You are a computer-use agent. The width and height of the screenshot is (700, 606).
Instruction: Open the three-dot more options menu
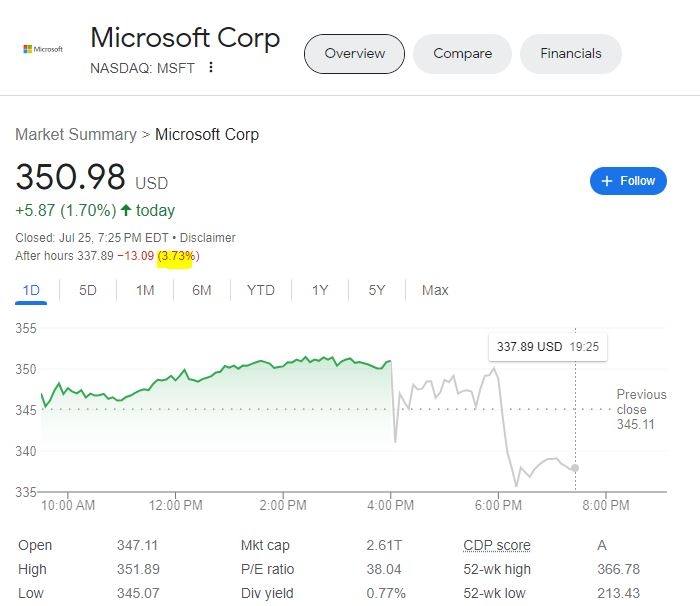click(211, 67)
